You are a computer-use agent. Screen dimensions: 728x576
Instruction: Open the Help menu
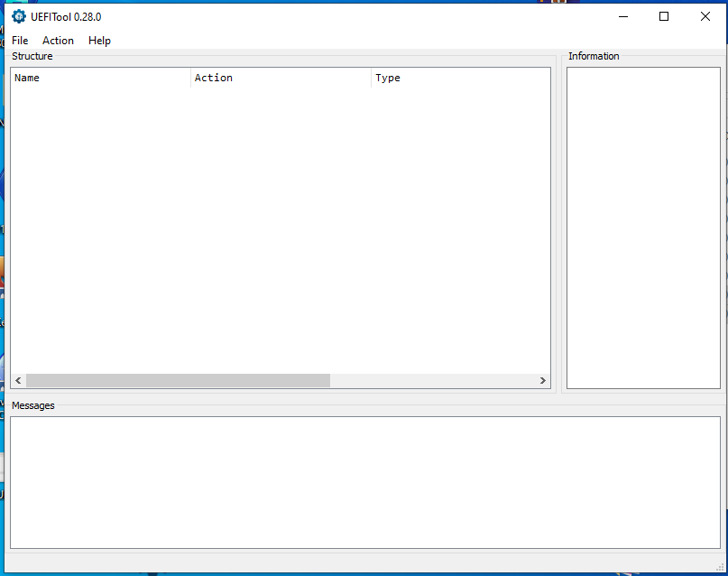point(99,41)
